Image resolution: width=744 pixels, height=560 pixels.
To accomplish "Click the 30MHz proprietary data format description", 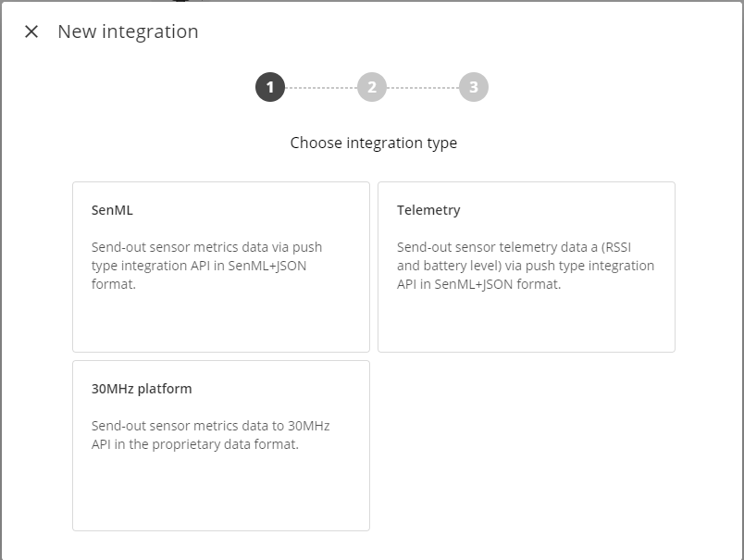I will point(210,435).
